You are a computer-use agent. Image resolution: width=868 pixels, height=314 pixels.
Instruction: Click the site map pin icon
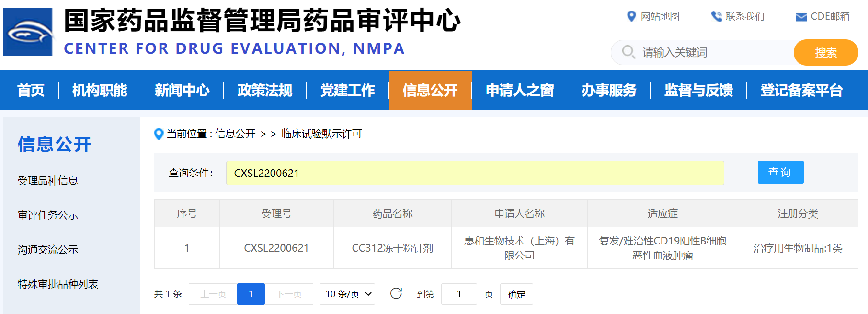631,16
